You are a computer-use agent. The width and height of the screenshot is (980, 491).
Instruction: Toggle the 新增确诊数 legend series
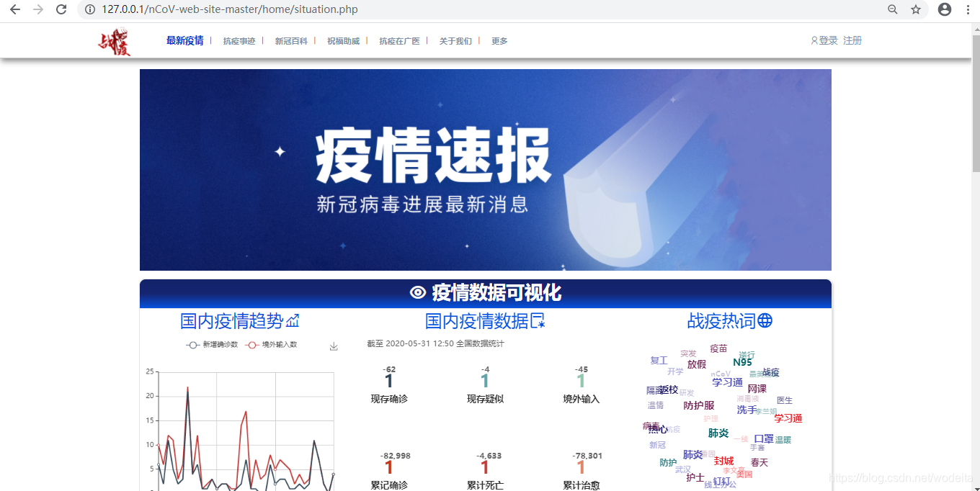pyautogui.click(x=211, y=345)
